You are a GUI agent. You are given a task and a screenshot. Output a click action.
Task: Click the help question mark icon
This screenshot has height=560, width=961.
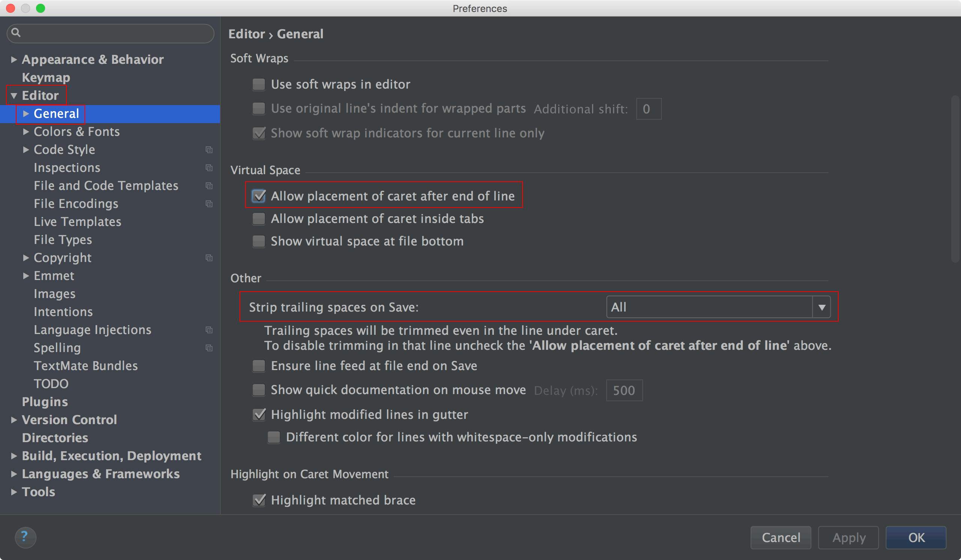point(25,537)
